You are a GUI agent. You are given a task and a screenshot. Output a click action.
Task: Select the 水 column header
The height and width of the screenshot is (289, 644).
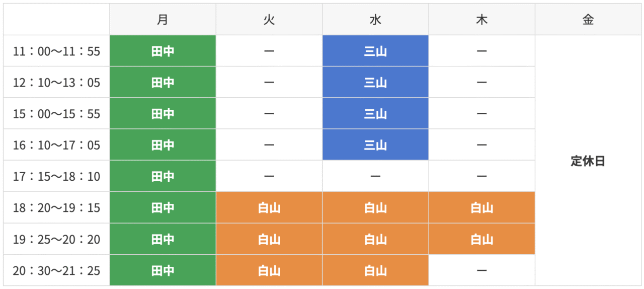pyautogui.click(x=375, y=20)
